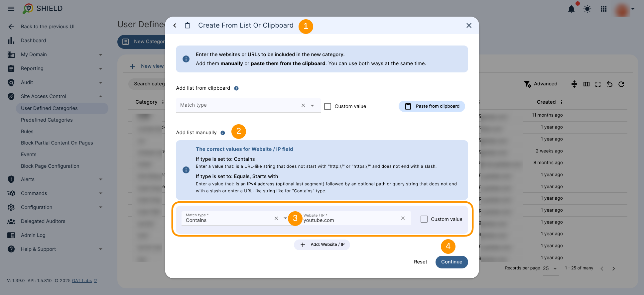Clear the Contains match type value

276,218
